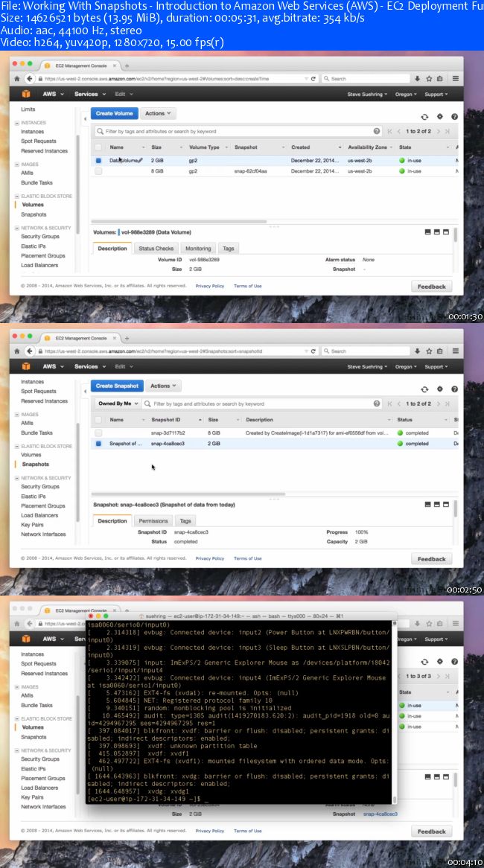The image size is (484, 868).
Task: Click horizontal scrollbar under Snapshots table
Action: tap(188, 494)
